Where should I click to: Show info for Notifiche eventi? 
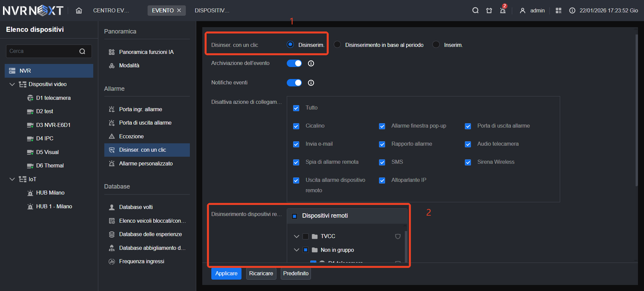coord(311,83)
